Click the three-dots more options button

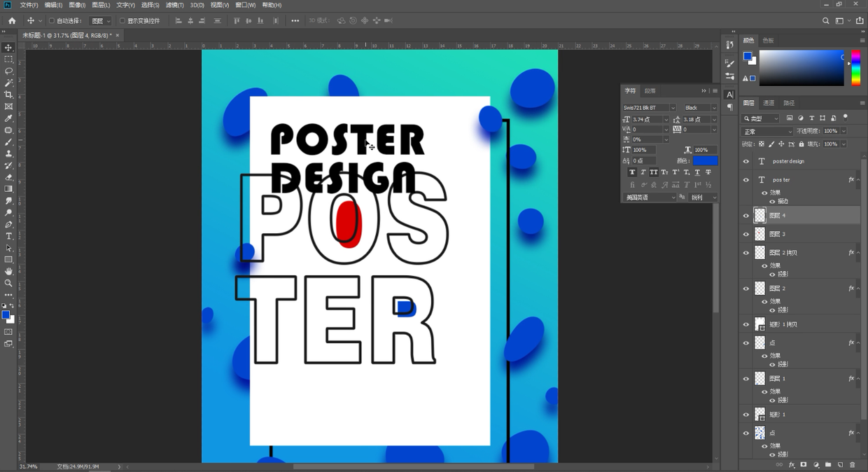coord(295,21)
